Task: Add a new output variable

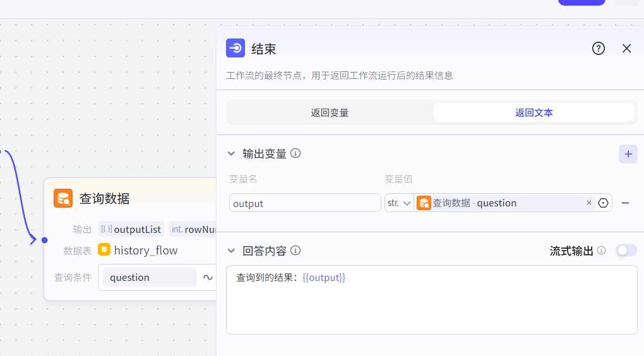Action: point(628,154)
